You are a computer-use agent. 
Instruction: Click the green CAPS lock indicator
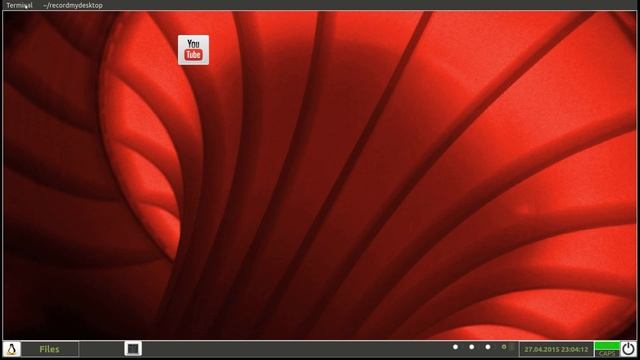pyautogui.click(x=607, y=349)
